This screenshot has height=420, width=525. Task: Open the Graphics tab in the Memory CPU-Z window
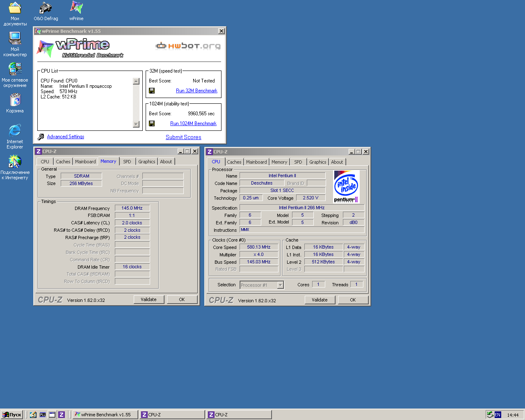[147, 162]
